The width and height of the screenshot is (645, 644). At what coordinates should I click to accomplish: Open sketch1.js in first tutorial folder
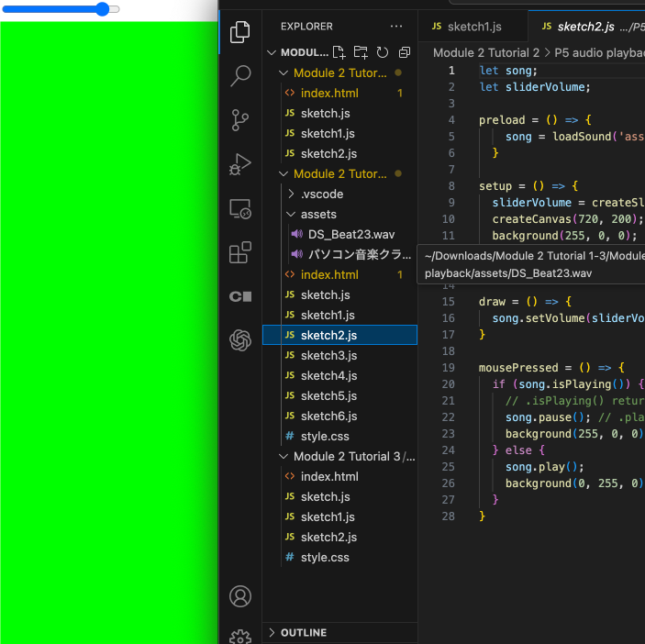339,134
